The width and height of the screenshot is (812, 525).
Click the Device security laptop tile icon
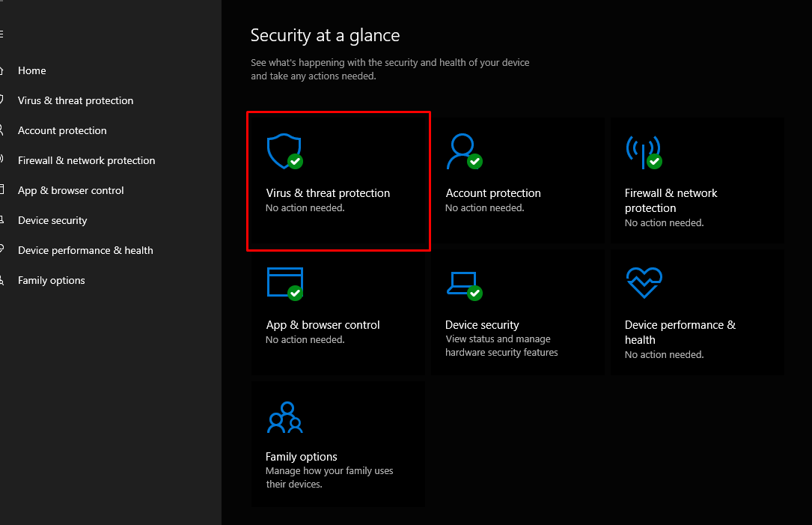coord(464,285)
